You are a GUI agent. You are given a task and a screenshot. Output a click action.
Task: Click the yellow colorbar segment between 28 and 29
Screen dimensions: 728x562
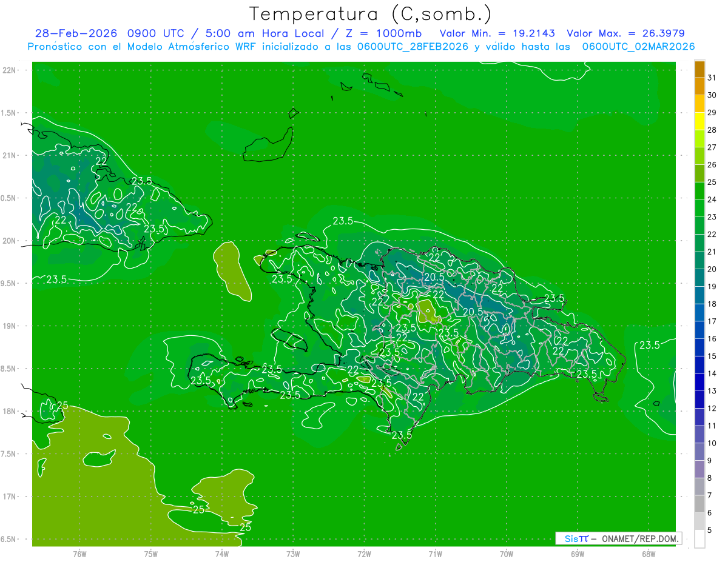(x=699, y=121)
